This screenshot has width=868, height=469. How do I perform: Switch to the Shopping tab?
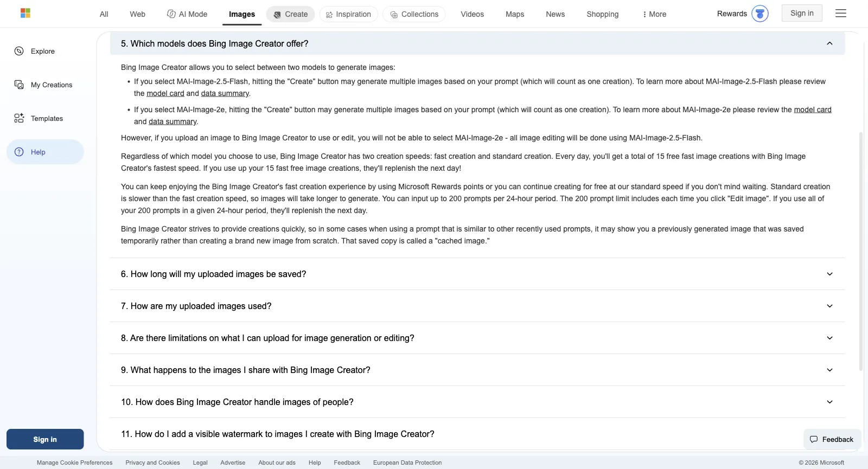point(603,14)
